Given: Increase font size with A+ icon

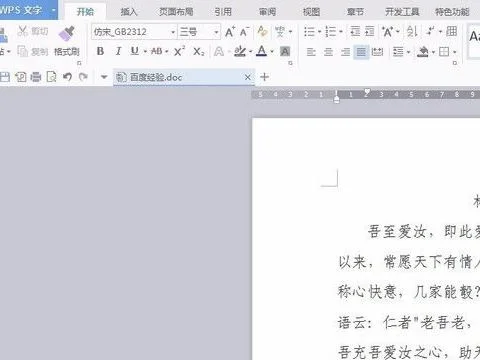Looking at the screenshot, I should click(230, 32).
